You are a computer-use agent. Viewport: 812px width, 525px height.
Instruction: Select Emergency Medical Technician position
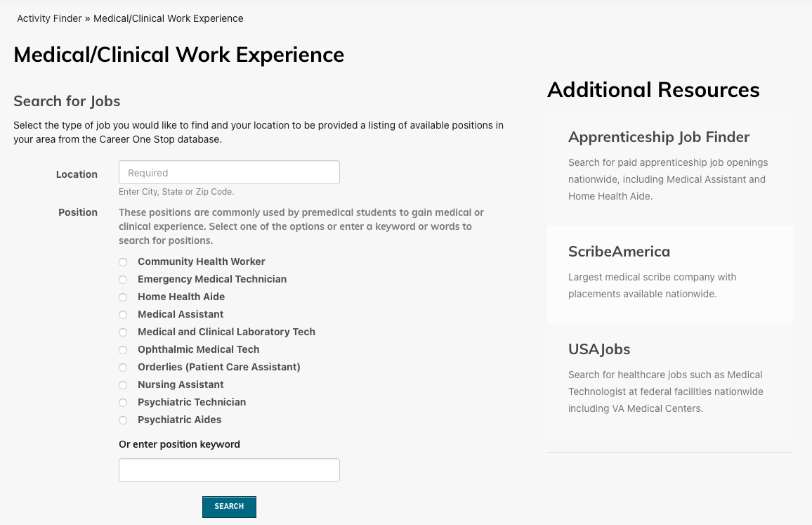[123, 279]
